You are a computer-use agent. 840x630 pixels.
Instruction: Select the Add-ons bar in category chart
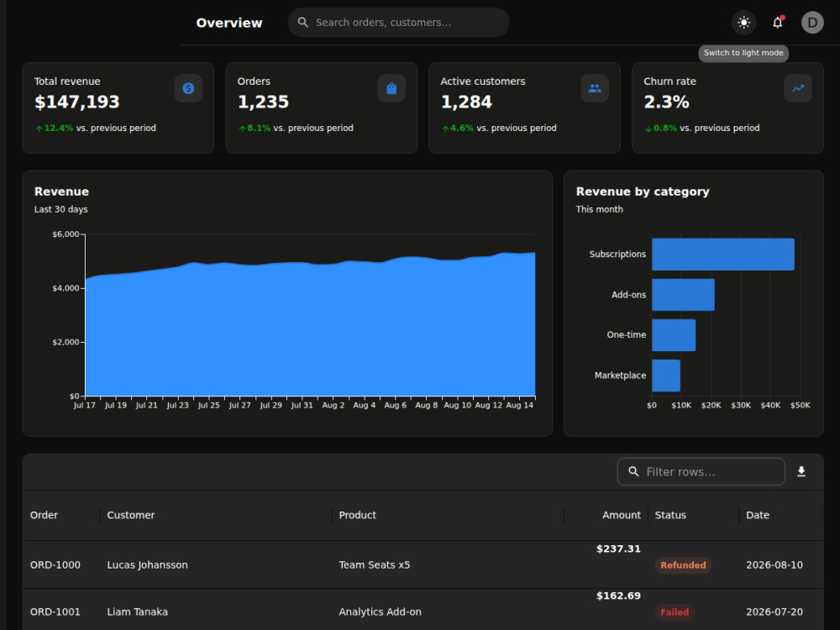pos(683,295)
